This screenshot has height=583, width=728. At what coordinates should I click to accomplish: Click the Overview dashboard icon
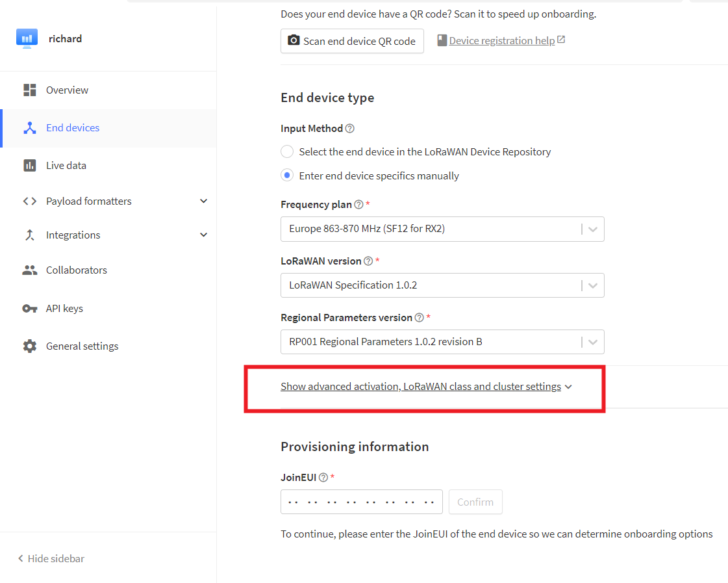point(30,90)
